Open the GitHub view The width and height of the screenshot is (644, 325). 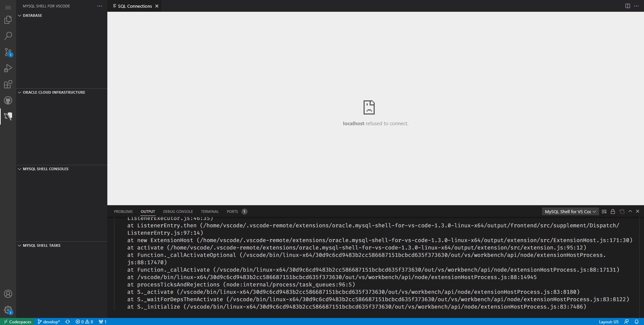click(x=8, y=100)
